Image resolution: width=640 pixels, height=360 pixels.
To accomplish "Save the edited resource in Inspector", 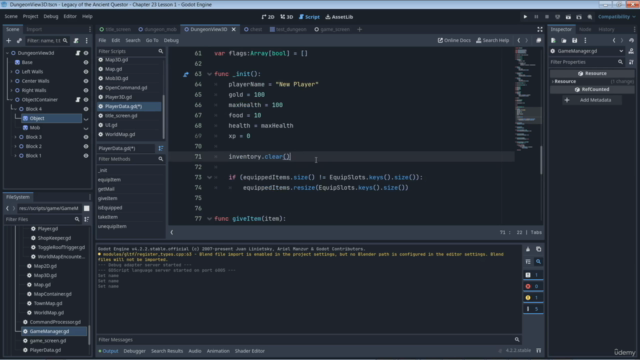I will [574, 40].
